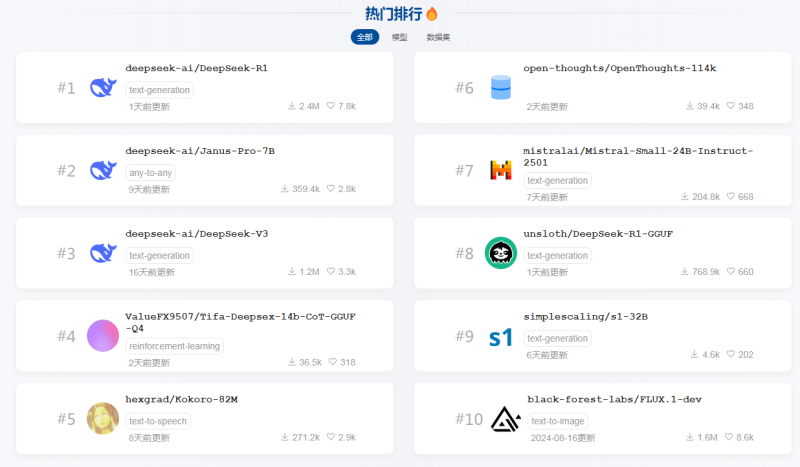Click the text-to-image tag on FLUX.1-dev

(559, 421)
